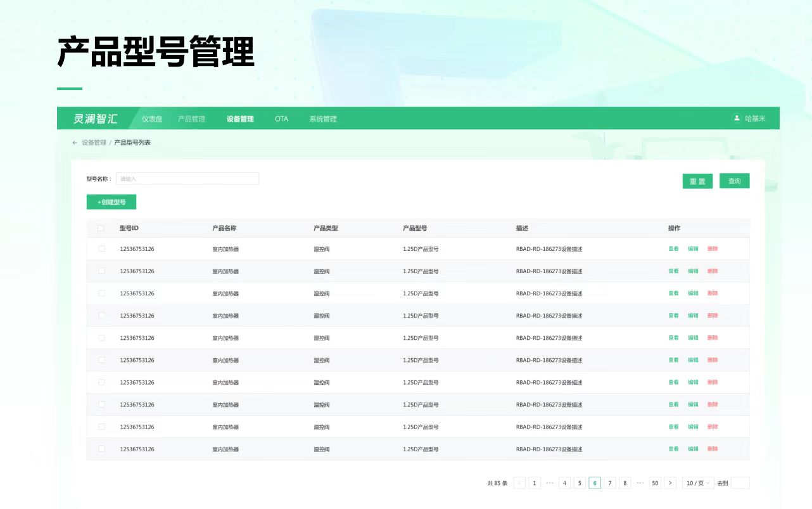Open the 10/页 page size dropdown

[x=698, y=483]
